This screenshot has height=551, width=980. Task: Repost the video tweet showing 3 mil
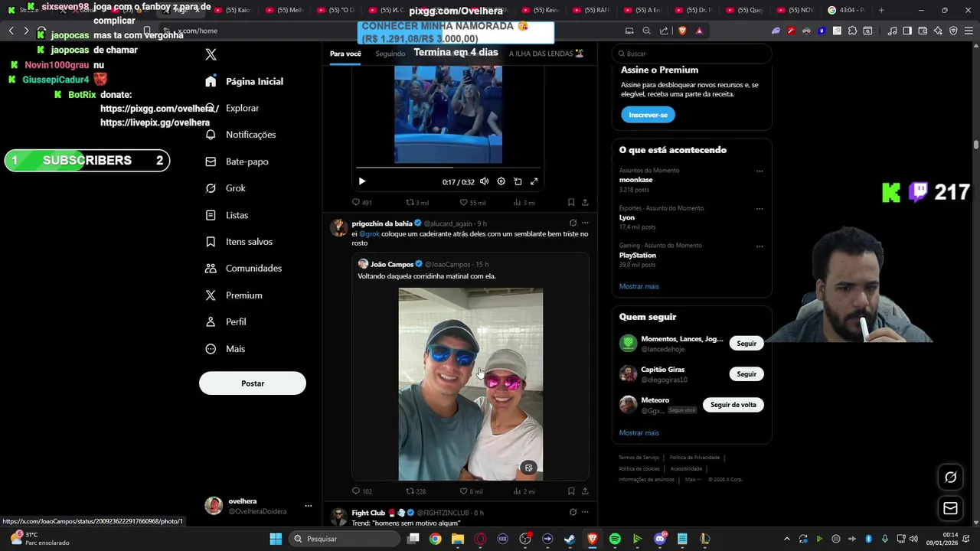coord(416,203)
